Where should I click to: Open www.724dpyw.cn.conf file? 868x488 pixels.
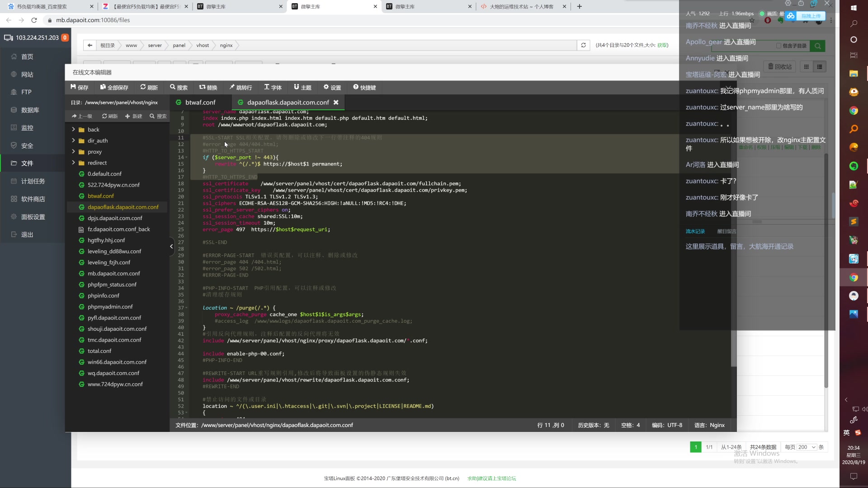pos(115,384)
